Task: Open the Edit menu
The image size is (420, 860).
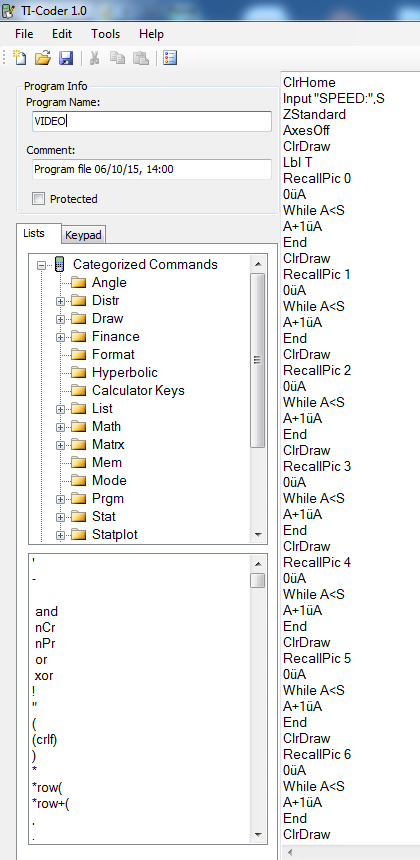Action: pos(62,34)
